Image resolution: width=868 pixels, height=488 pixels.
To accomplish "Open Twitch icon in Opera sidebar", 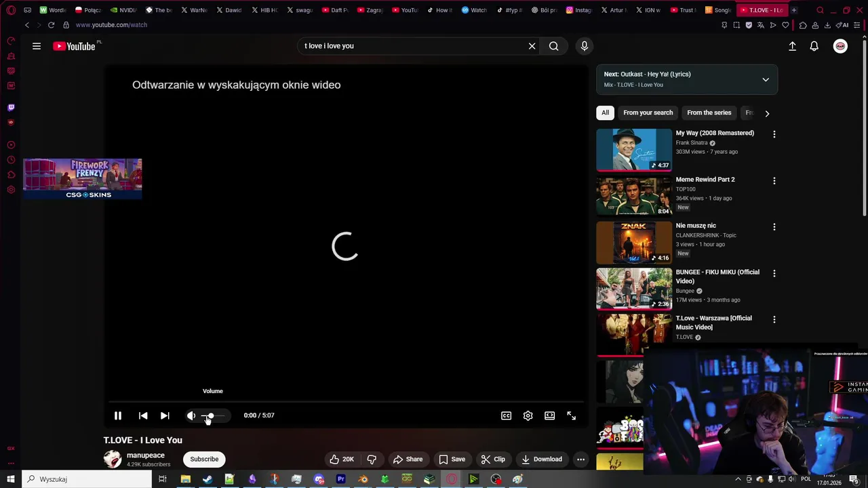I will (11, 107).
